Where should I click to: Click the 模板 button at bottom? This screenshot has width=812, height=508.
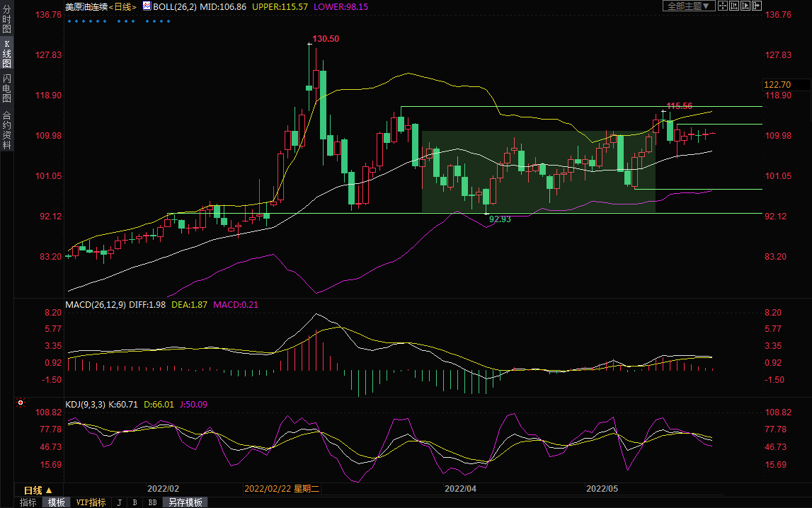(x=56, y=502)
